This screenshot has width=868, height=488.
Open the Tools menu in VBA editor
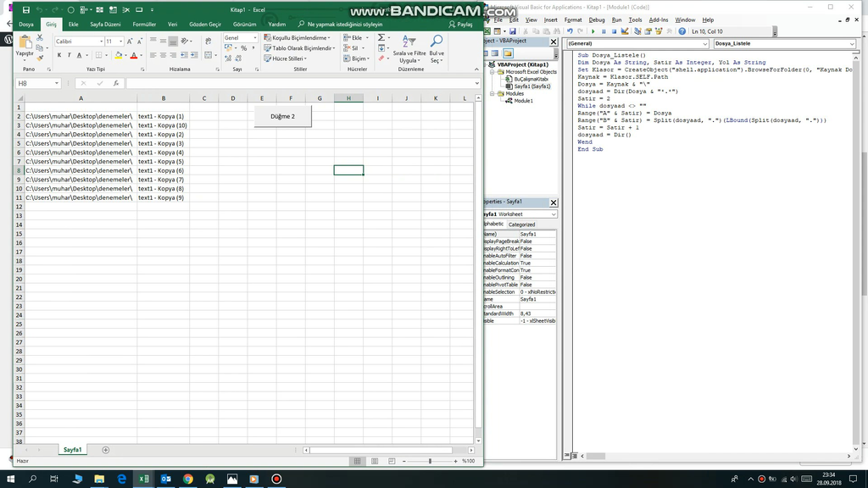pos(635,20)
